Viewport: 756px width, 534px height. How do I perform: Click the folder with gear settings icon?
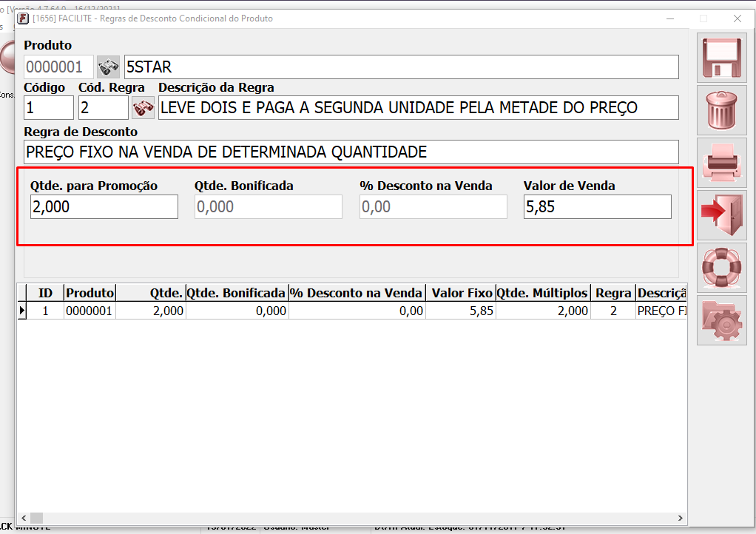(721, 320)
